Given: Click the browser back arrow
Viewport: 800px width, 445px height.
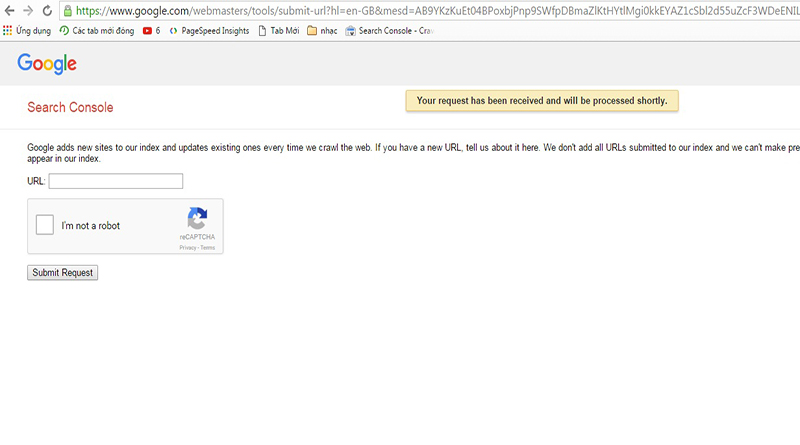Looking at the screenshot, I should (x=9, y=11).
